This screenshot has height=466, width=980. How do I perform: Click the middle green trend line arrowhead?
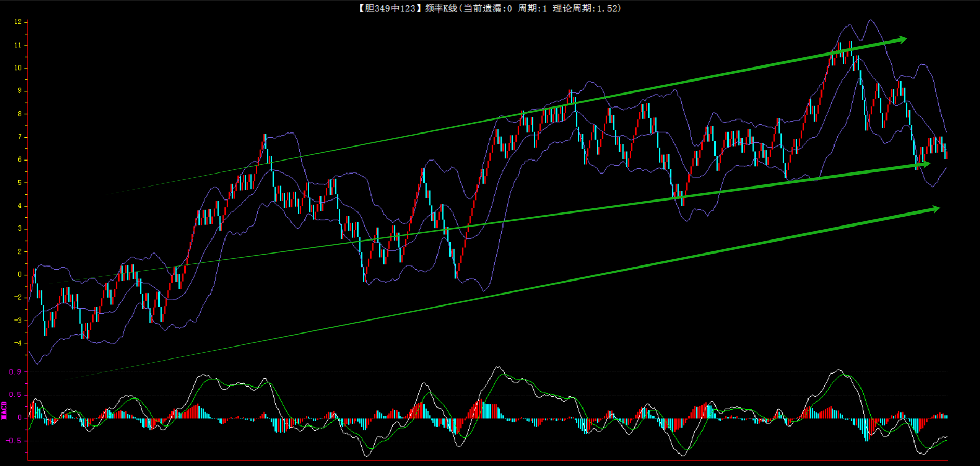point(925,164)
